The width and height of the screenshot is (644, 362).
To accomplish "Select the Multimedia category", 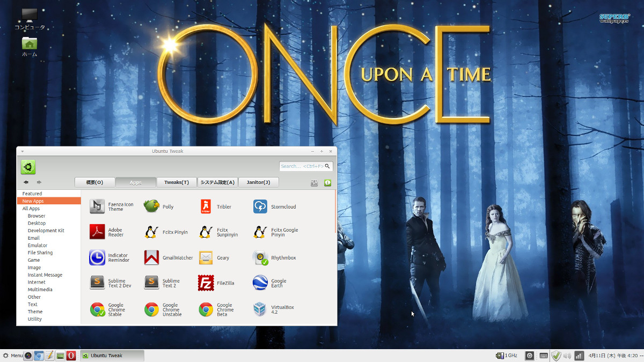I will tap(49, 290).
